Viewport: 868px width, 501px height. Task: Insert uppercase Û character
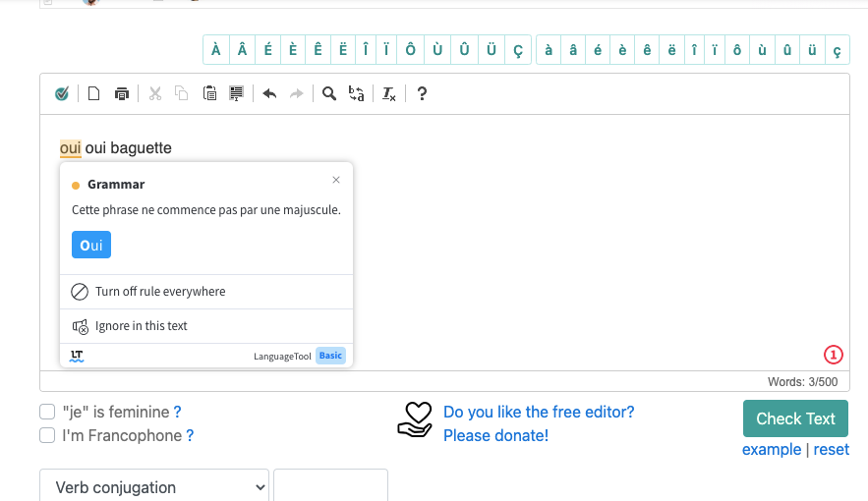click(x=464, y=50)
